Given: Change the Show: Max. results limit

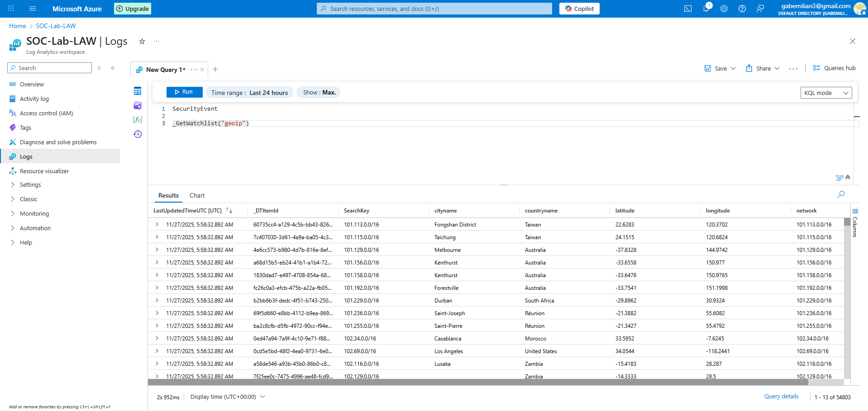Looking at the screenshot, I should 319,92.
